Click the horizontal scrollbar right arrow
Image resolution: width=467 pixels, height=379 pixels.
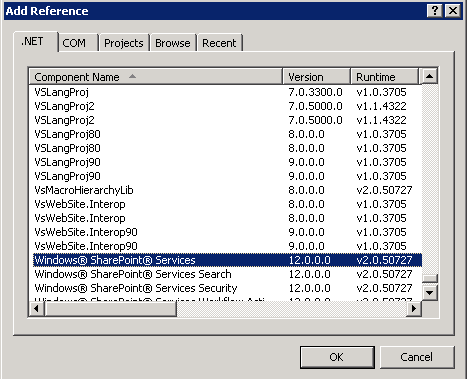(x=414, y=309)
